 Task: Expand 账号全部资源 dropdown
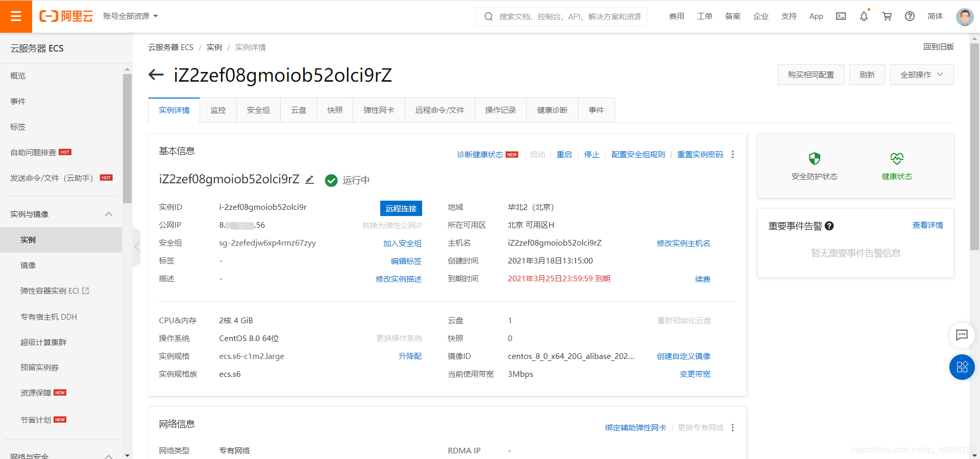pos(131,16)
